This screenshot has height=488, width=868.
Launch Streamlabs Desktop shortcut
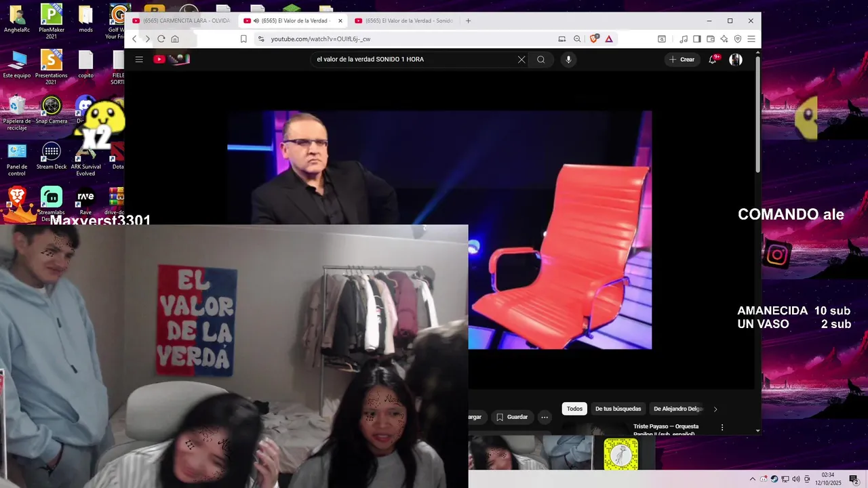click(x=52, y=204)
